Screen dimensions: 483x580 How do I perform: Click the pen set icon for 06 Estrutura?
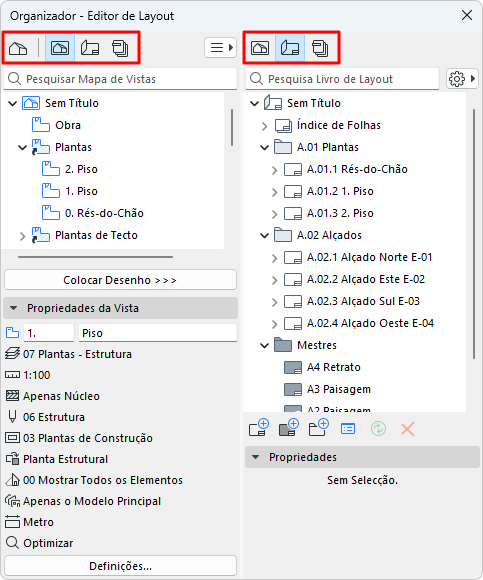12,417
